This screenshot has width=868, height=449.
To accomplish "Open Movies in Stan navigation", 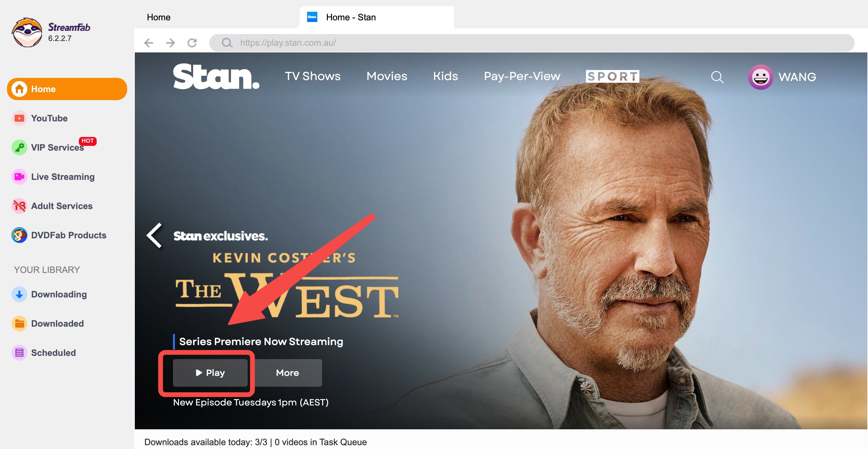I will (387, 76).
